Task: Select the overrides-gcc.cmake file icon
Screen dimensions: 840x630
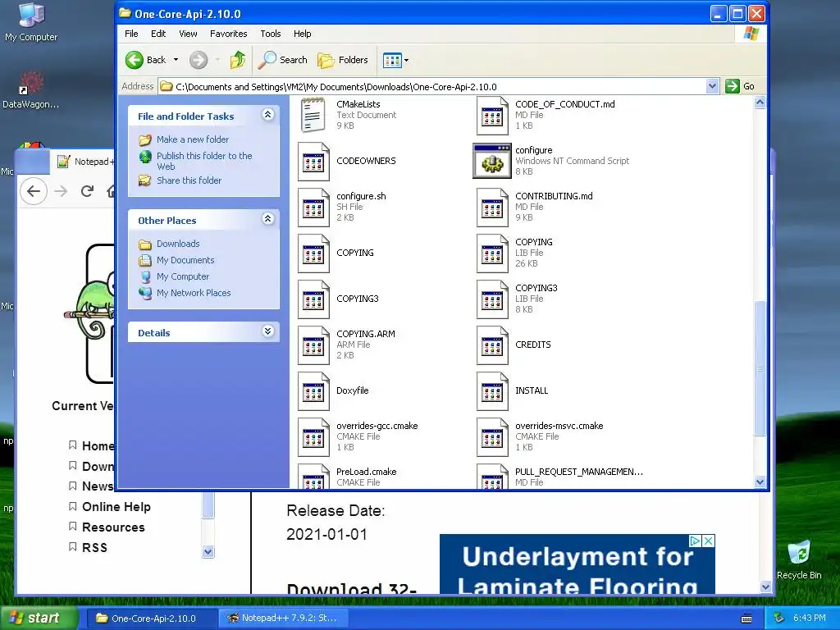Action: pyautogui.click(x=313, y=438)
